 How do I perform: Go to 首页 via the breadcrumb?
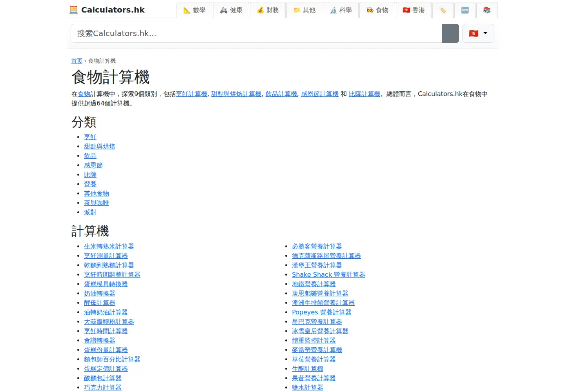pyautogui.click(x=77, y=61)
